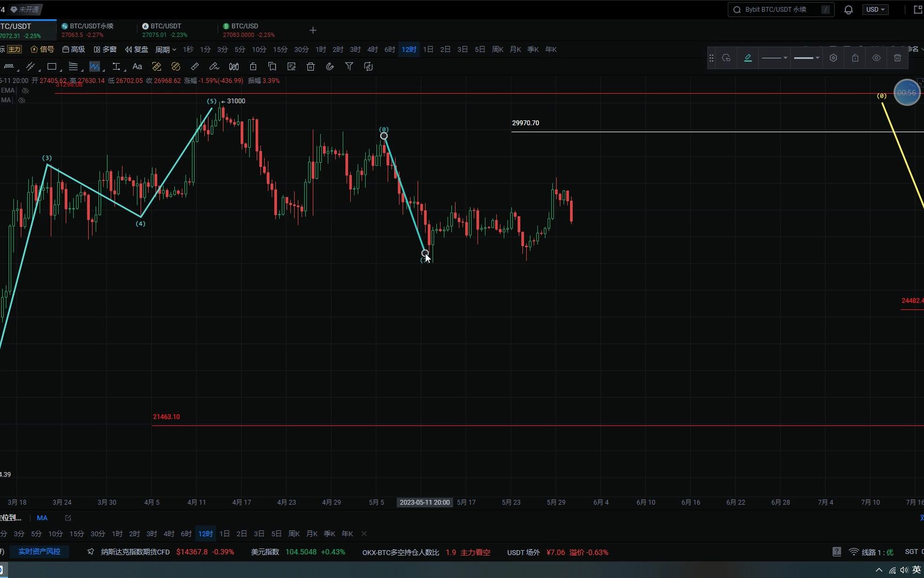This screenshot has width=924, height=578.
Task: Click the 实时资产风控 button
Action: coord(40,552)
